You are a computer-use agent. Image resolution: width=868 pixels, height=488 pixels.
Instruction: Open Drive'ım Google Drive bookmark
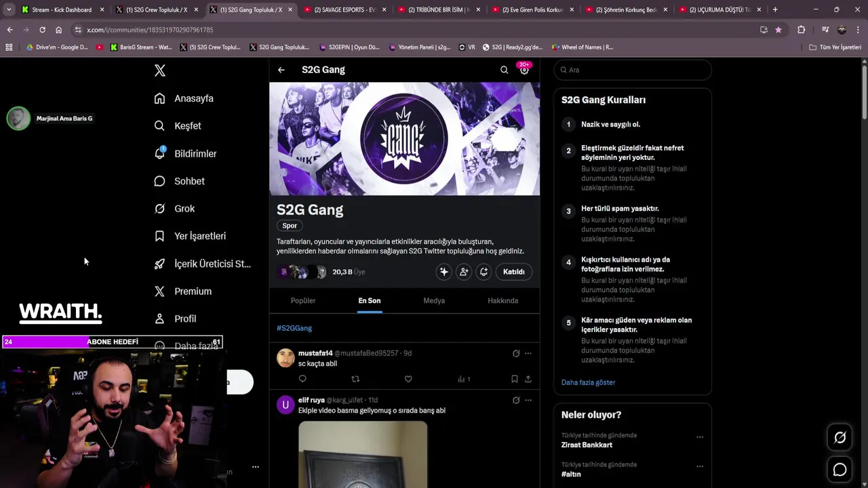57,47
